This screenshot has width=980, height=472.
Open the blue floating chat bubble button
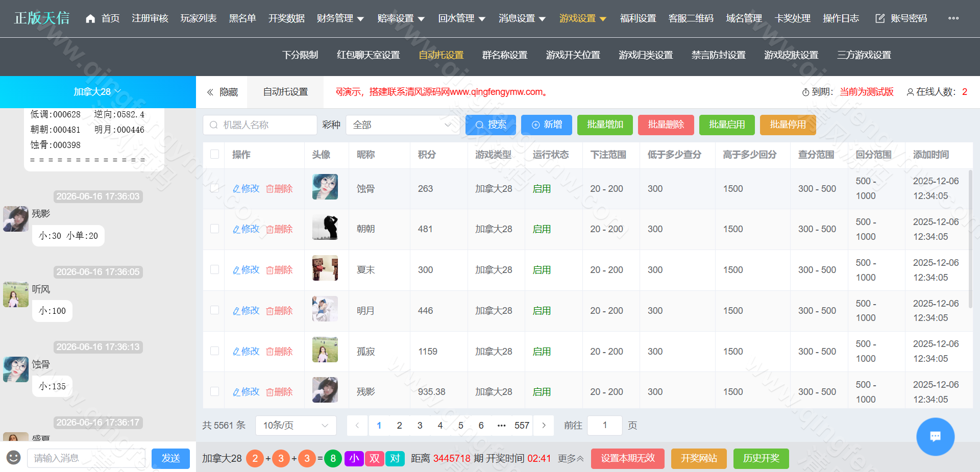pos(935,437)
